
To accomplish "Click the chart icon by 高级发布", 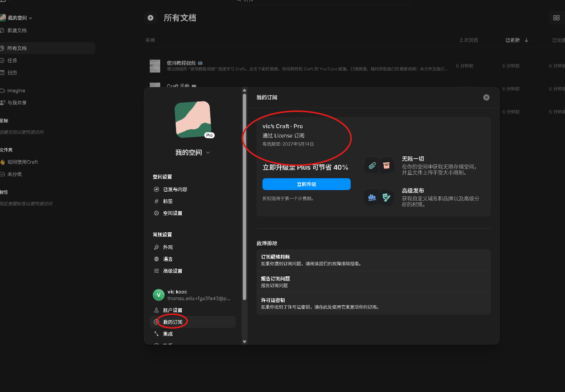I will coord(372,197).
